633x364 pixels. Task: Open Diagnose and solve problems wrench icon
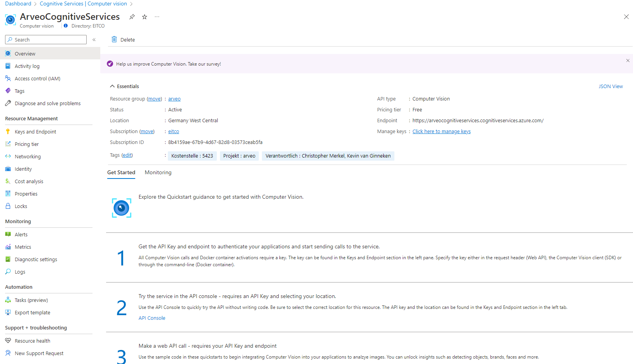8,103
